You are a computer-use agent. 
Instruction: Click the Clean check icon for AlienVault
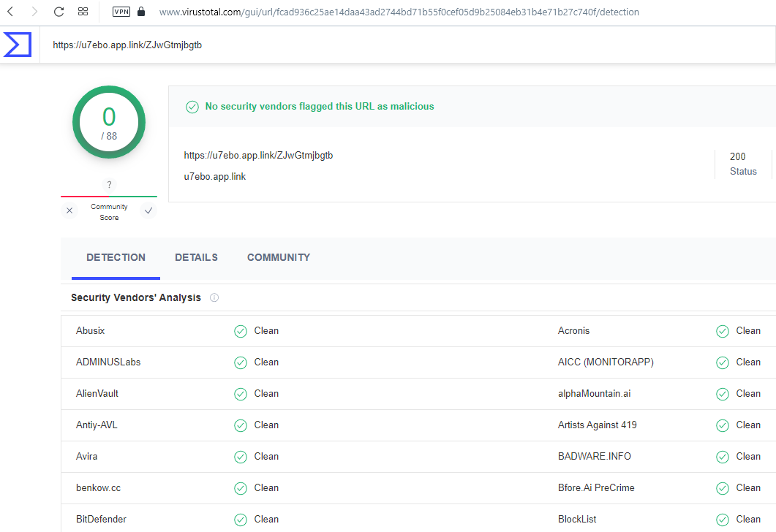pos(241,394)
